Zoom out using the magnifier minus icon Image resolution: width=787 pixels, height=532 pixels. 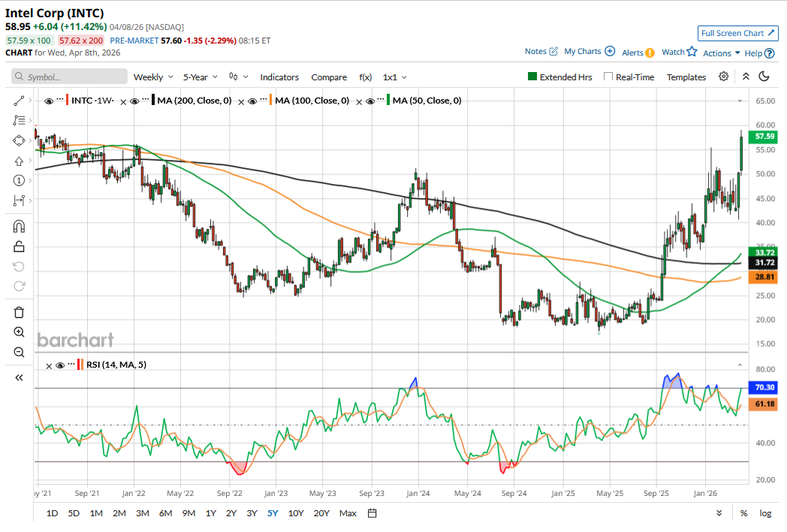(x=19, y=352)
